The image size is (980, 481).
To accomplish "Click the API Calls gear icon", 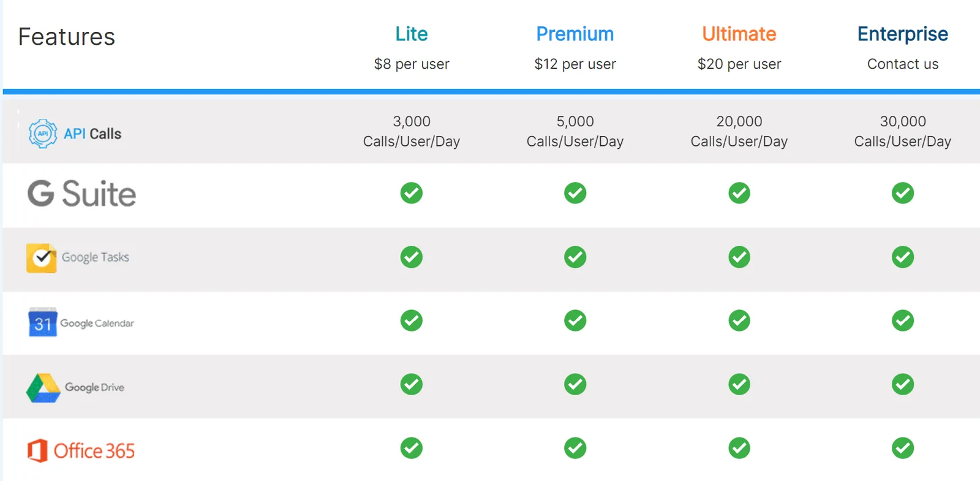I will [43, 134].
